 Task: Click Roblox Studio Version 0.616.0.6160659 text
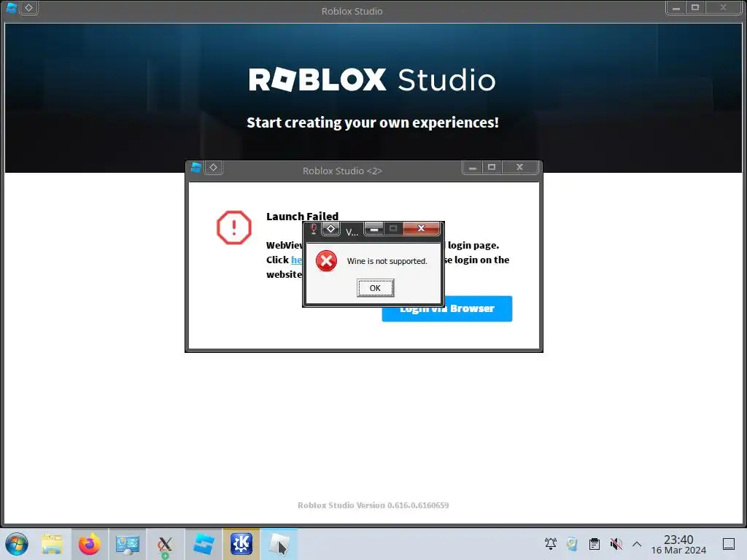tap(373, 505)
